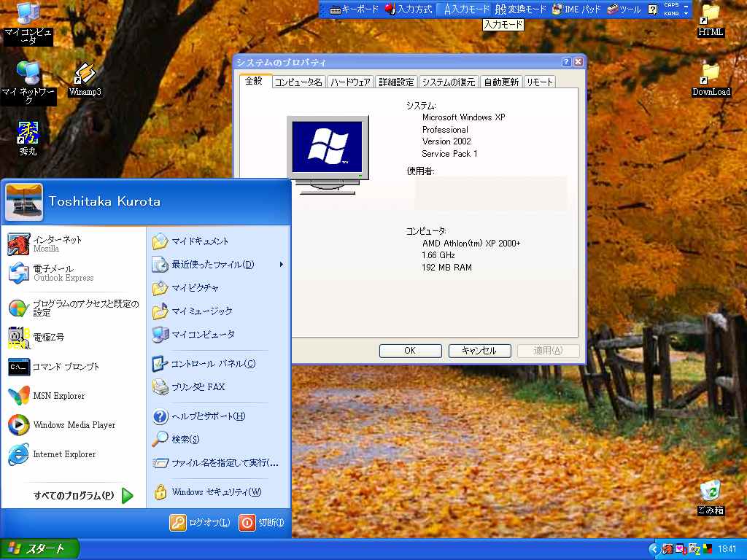The image size is (747, 560).
Task: Click the yellow-green-red squares tray icon
Action: 708,549
